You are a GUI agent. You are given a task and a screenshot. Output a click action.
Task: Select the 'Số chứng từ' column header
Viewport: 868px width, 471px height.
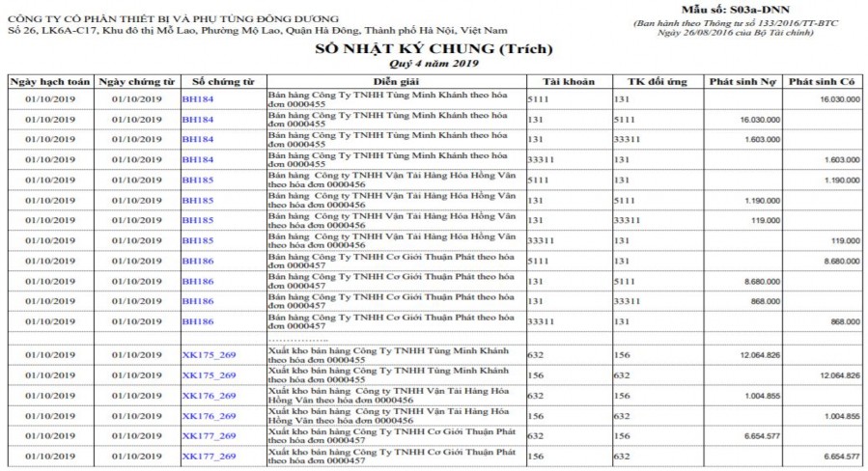(x=223, y=82)
